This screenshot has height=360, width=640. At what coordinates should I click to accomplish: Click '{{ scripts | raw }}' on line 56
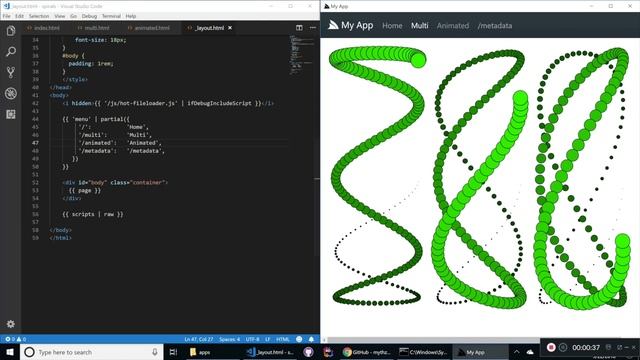click(x=93, y=214)
